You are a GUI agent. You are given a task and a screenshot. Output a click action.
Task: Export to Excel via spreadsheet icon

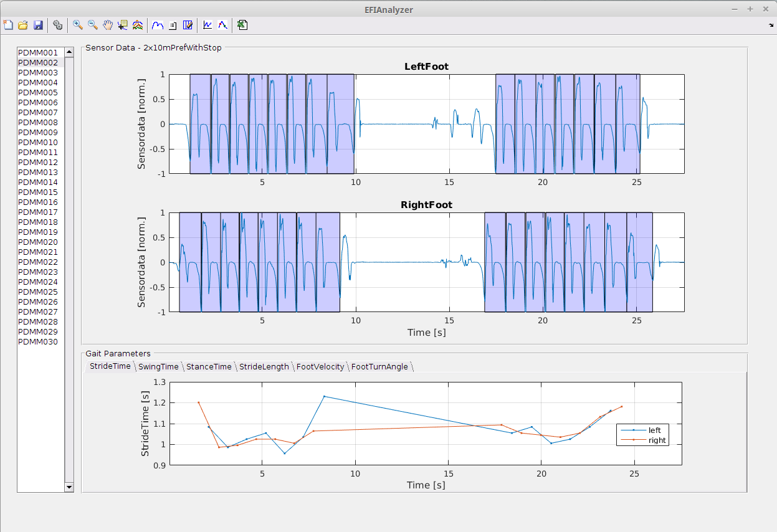click(x=242, y=25)
